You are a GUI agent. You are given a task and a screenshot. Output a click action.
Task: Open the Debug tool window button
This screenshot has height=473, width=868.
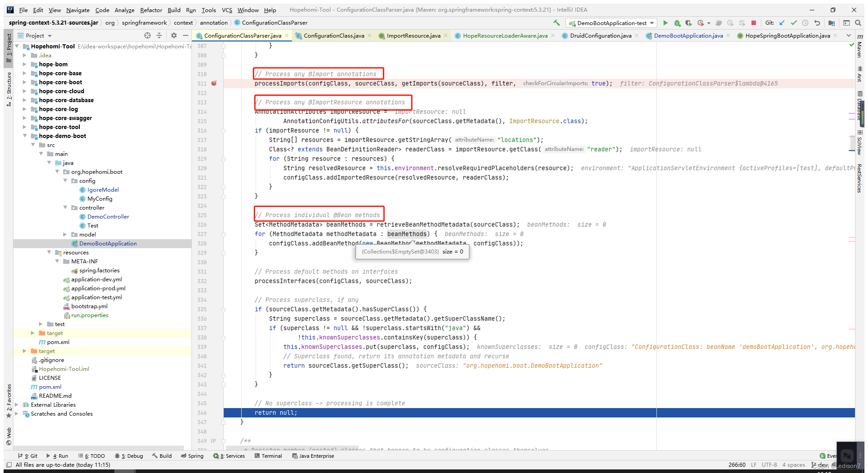[x=129, y=456]
